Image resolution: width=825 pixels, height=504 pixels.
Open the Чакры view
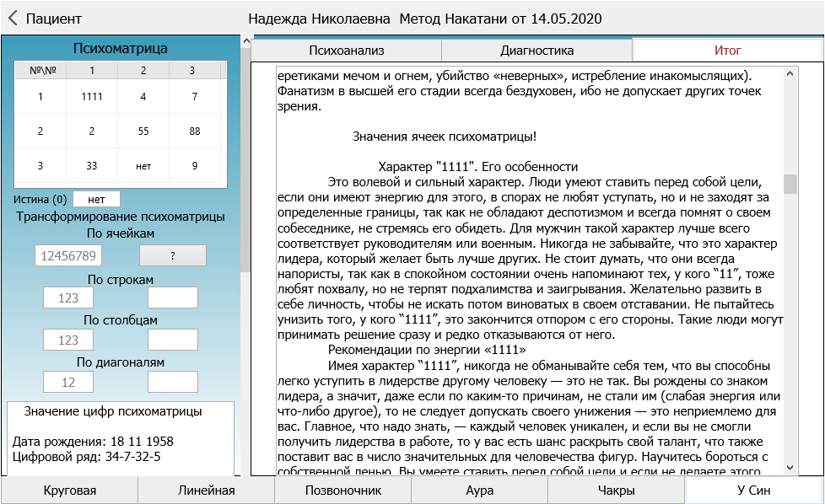(616, 491)
